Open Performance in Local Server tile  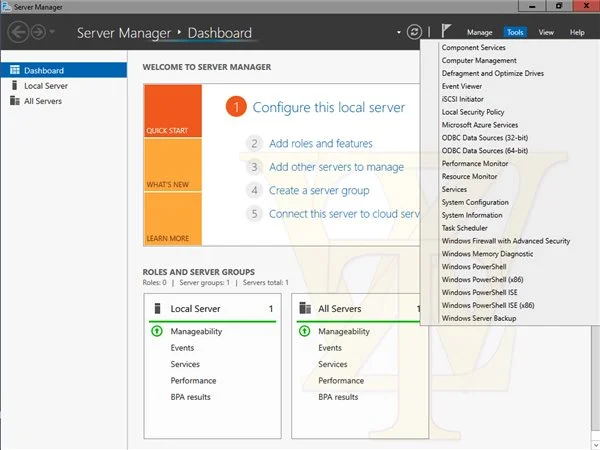[x=193, y=381]
